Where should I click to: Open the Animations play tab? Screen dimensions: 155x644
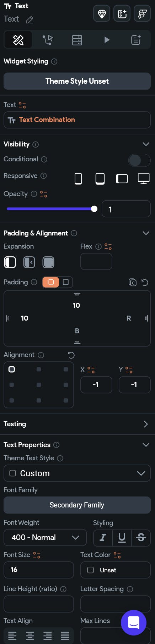pyautogui.click(x=107, y=40)
